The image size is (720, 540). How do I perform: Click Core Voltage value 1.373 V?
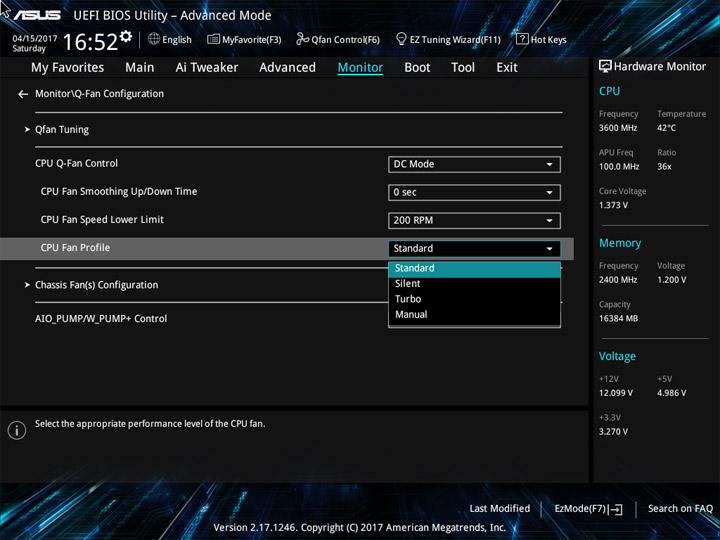tap(613, 205)
